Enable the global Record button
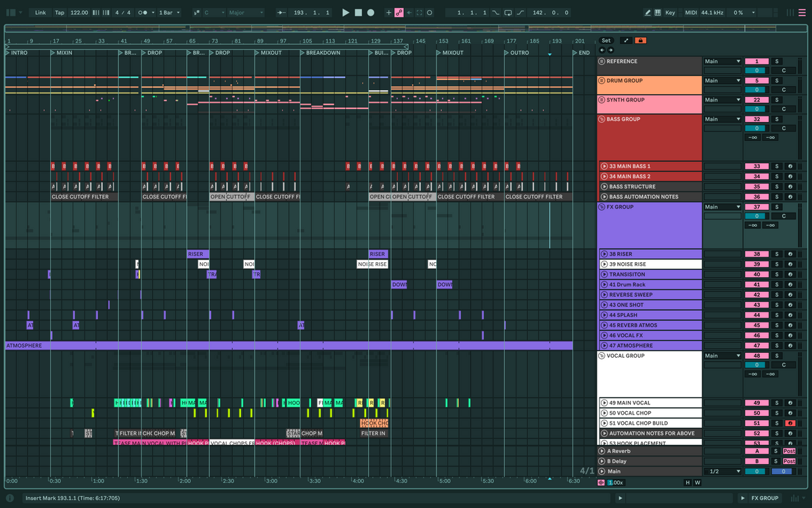 coord(371,12)
